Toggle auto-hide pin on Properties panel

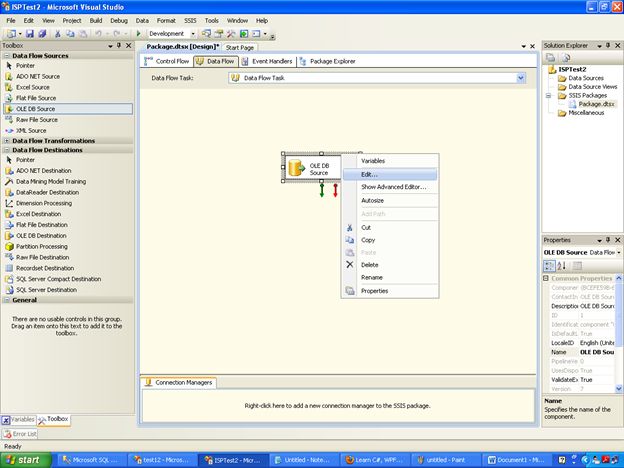[608, 240]
